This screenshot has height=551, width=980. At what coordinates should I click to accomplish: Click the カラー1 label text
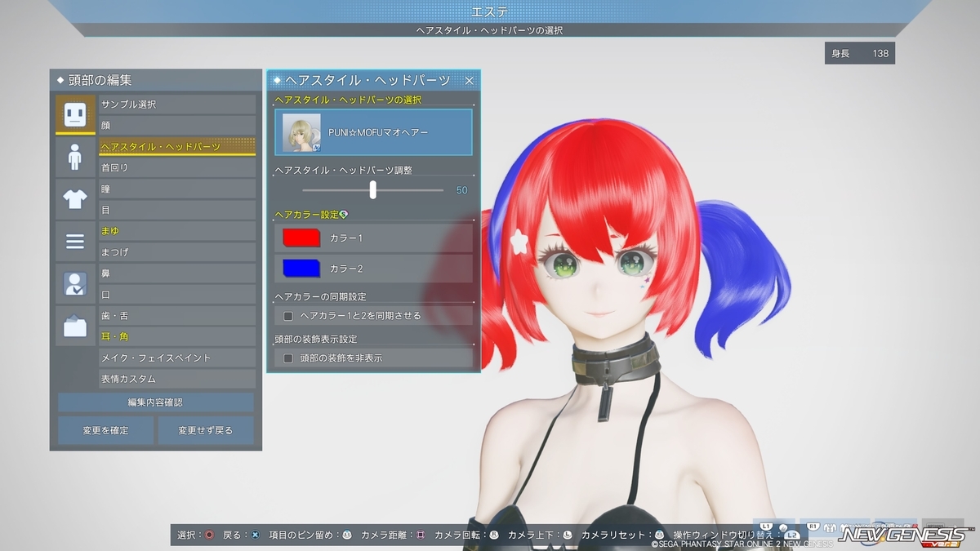click(x=346, y=238)
